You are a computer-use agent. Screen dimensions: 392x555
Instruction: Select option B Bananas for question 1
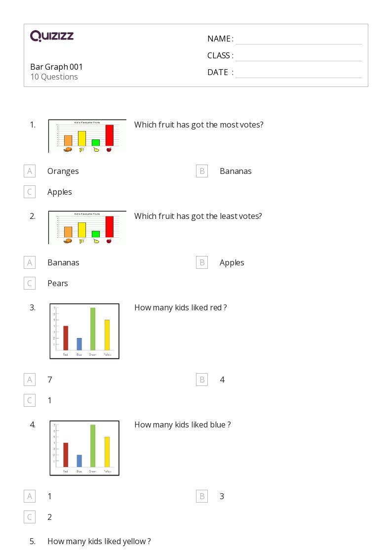(201, 171)
